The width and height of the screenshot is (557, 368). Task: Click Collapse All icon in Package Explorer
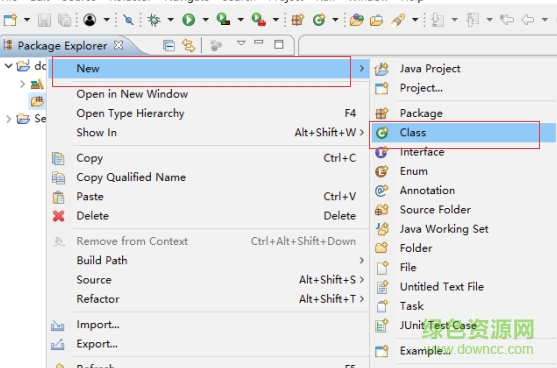pyautogui.click(x=169, y=45)
